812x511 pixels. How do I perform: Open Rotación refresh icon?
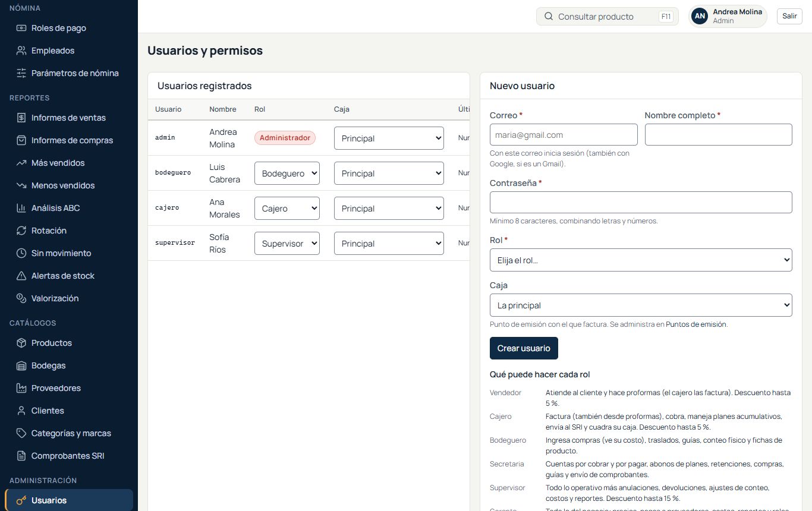coord(21,231)
